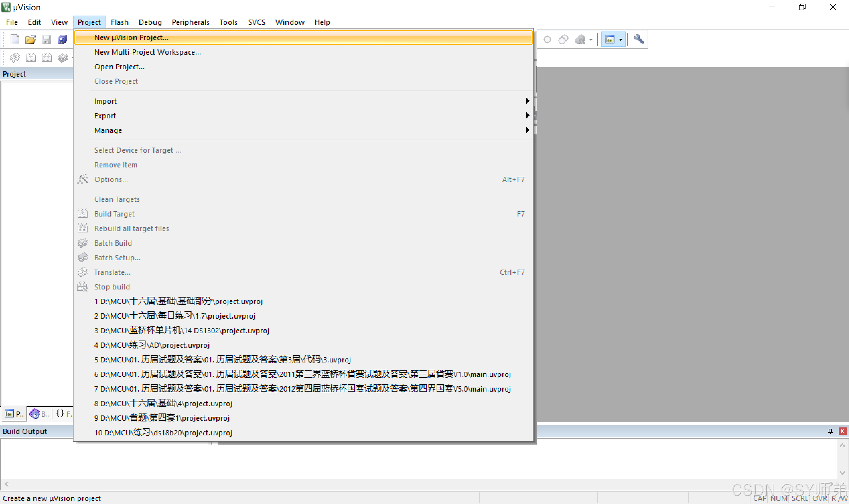Click the Translate icon in build toolbar
The image size is (849, 504).
point(15,57)
